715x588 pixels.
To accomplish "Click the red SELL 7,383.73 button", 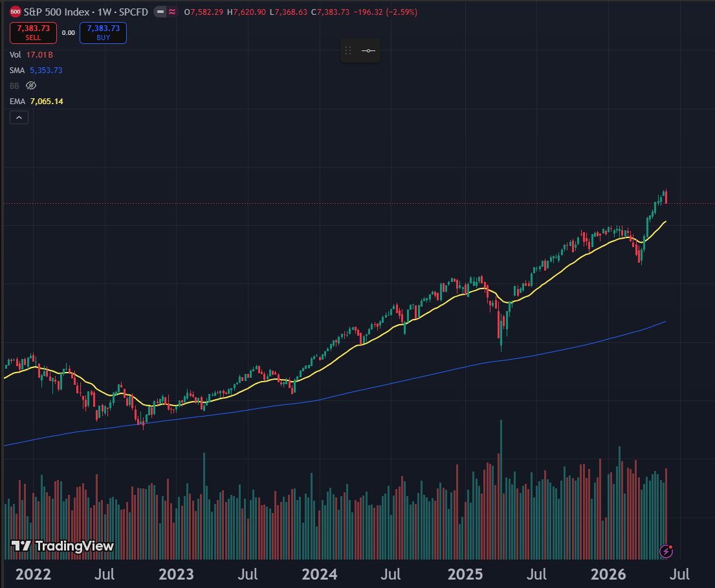I will [x=33, y=33].
